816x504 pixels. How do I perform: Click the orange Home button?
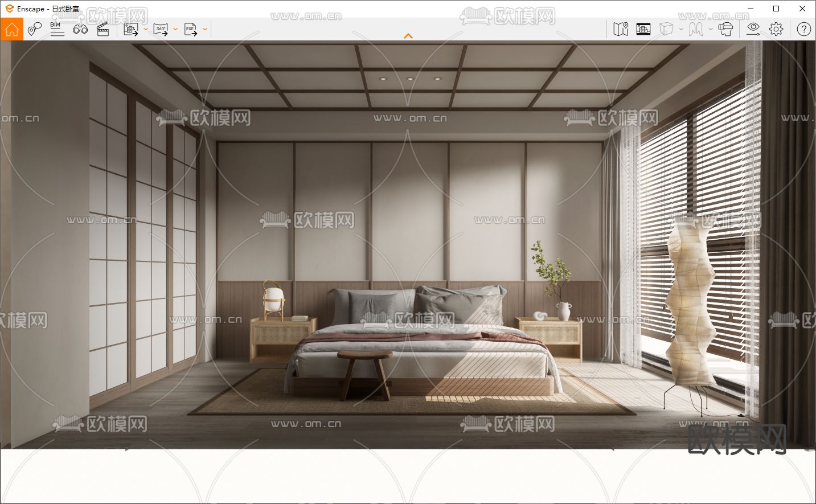(x=11, y=29)
